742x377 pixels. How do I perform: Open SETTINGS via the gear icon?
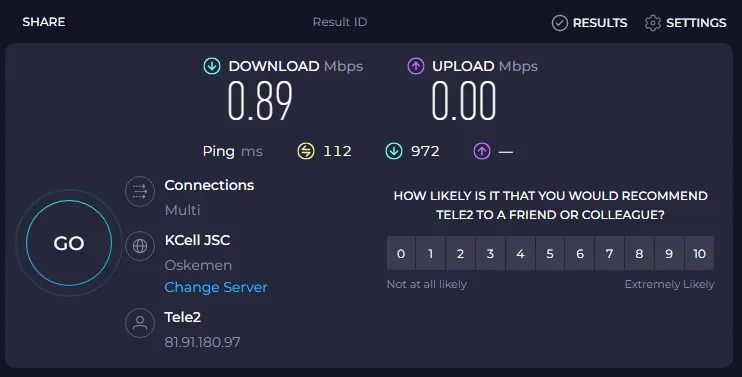pos(653,23)
